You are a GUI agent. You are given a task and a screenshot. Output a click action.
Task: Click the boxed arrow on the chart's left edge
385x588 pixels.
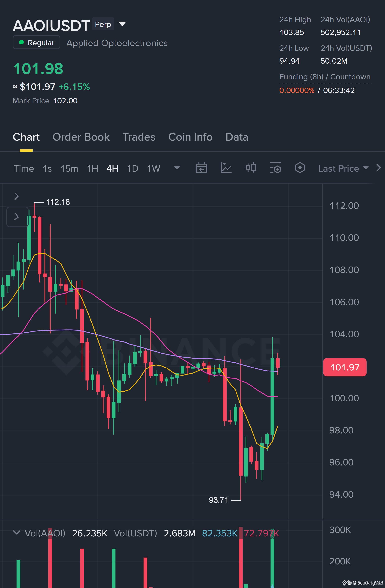click(17, 217)
